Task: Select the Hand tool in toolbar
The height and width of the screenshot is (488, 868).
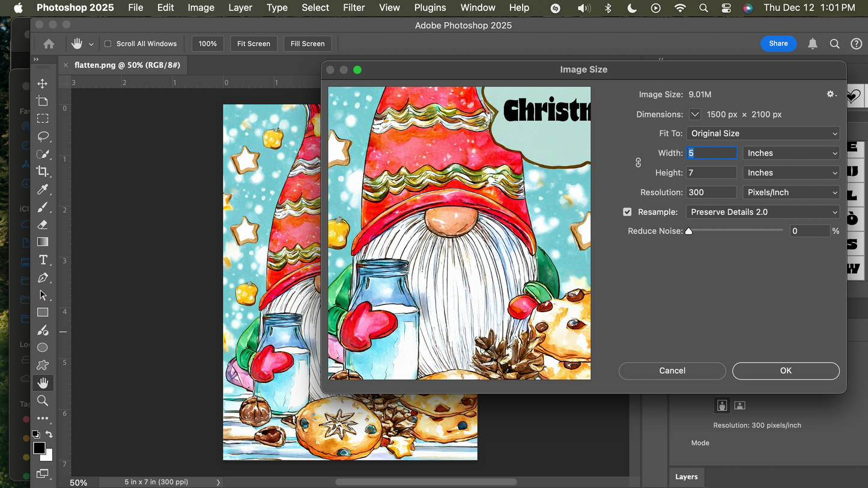Action: point(43,383)
